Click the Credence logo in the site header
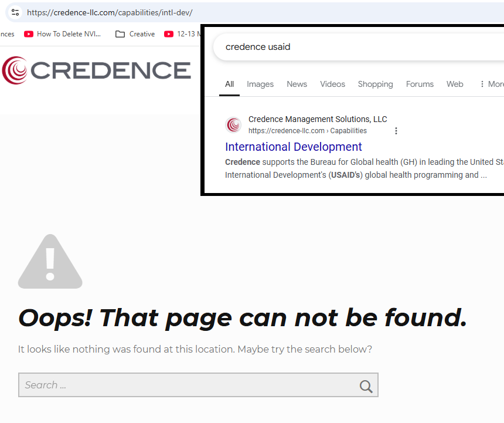 97,70
